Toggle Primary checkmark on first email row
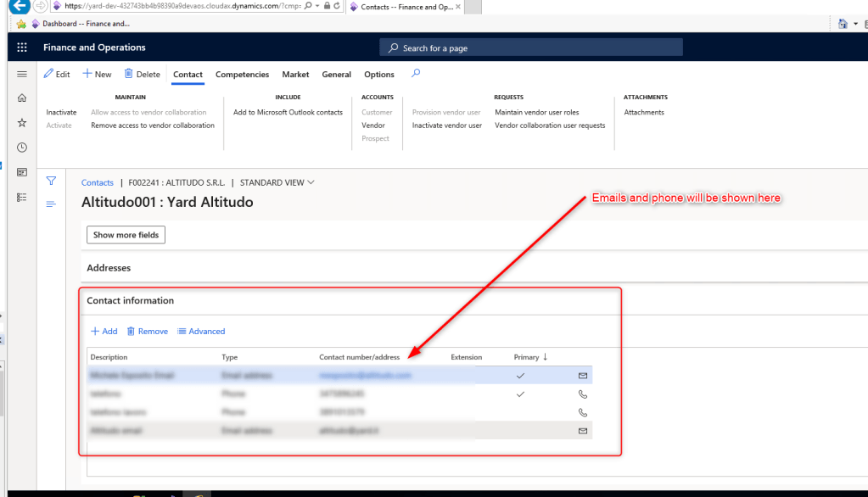 (x=520, y=375)
